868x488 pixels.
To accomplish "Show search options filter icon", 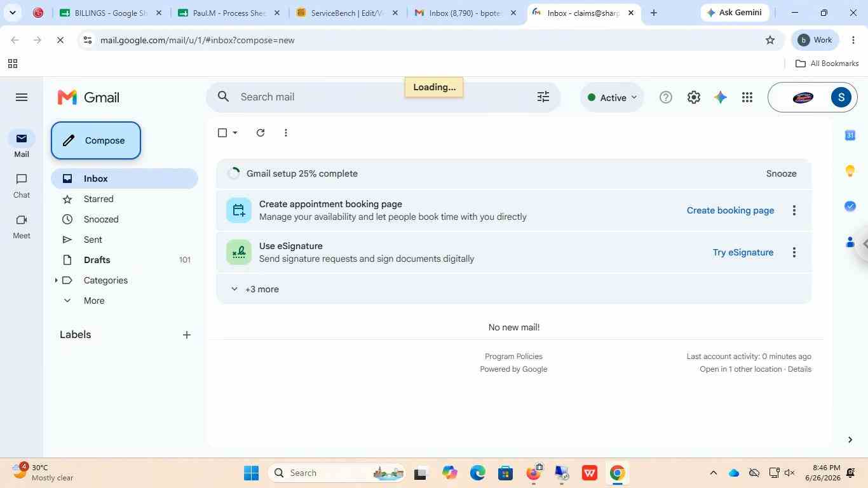I will coord(543,97).
